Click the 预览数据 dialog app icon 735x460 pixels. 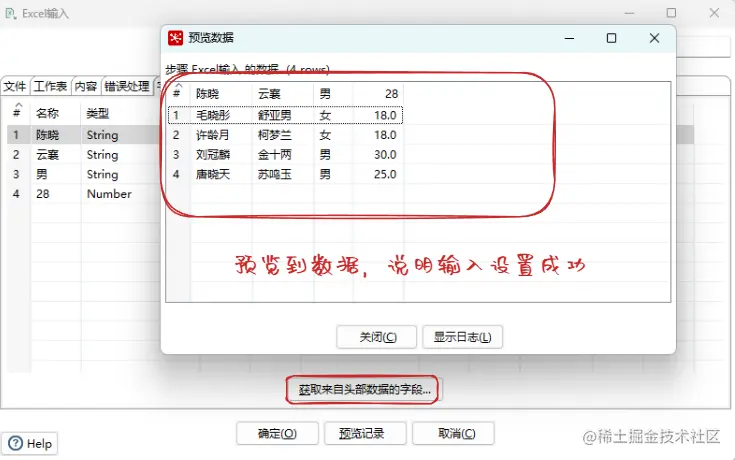coord(175,38)
